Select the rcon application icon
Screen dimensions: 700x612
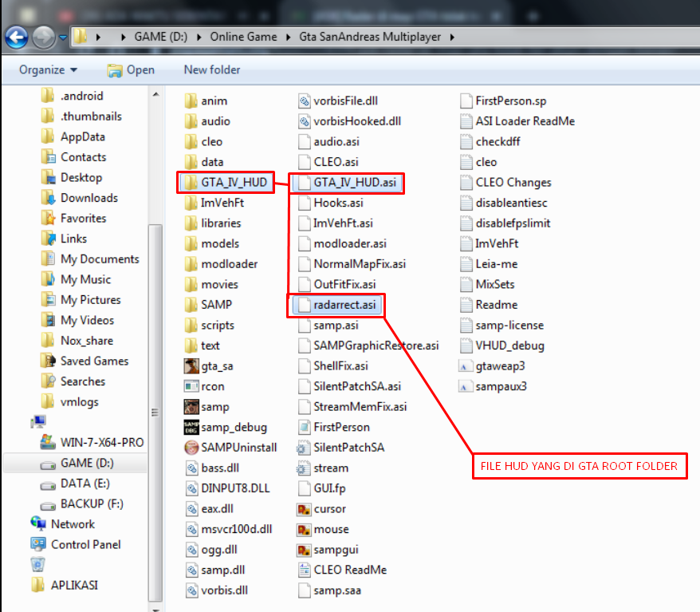click(191, 386)
